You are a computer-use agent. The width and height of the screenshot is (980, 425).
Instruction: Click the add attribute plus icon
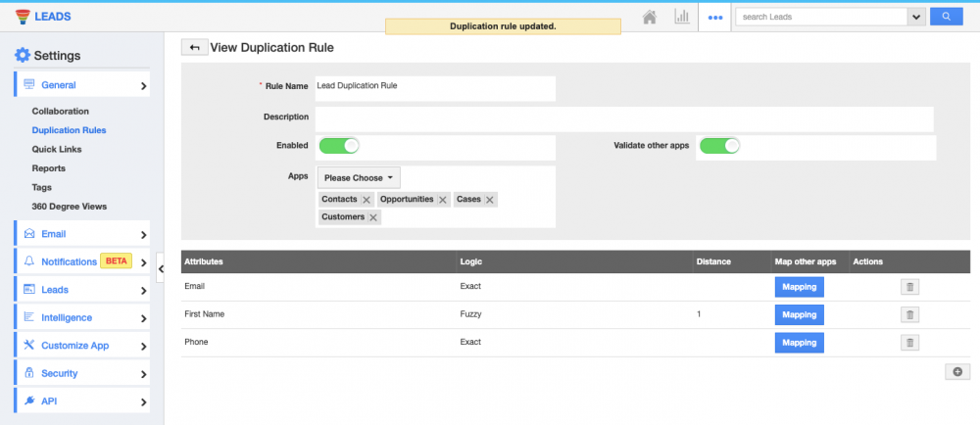[x=956, y=371]
